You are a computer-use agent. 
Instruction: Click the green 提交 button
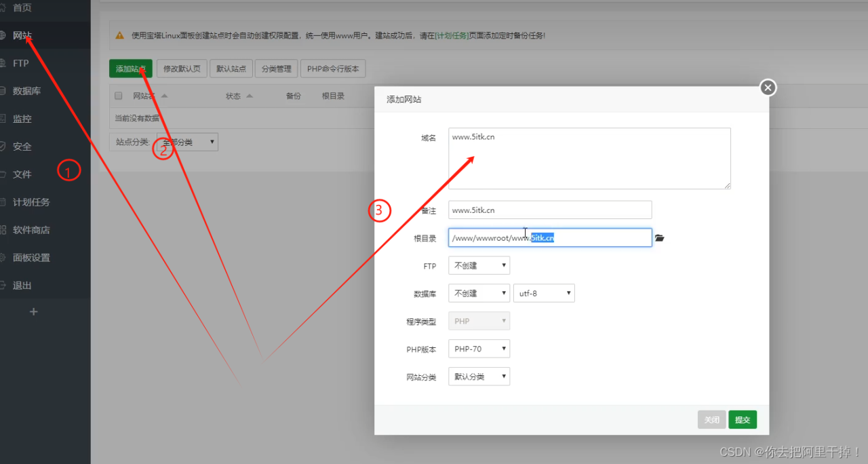743,420
